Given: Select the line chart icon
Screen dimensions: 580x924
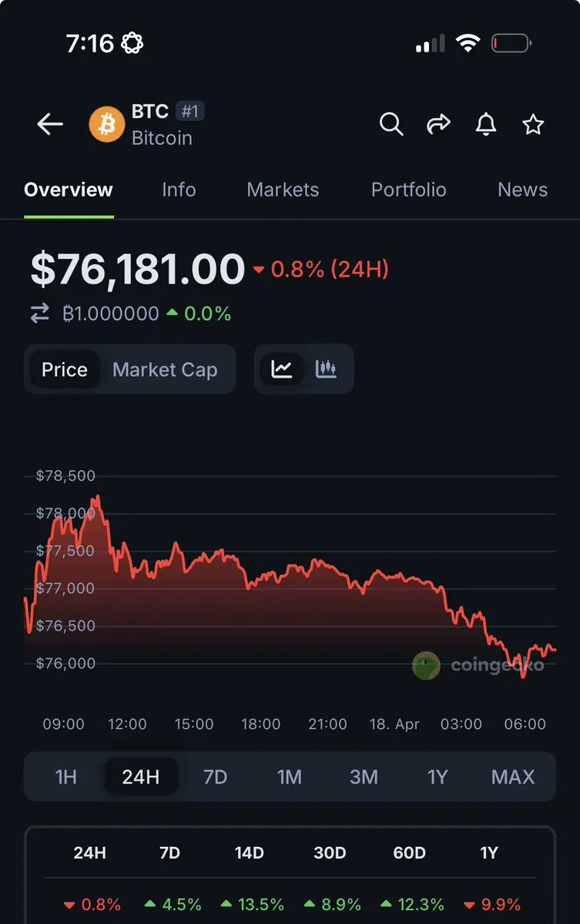Looking at the screenshot, I should pyautogui.click(x=282, y=369).
